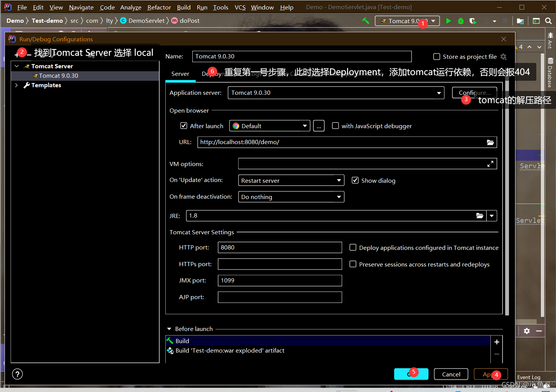Viewport: 556px width, 392px height.
Task: Click the DemoServlet class breadcrumb
Action: (142, 21)
